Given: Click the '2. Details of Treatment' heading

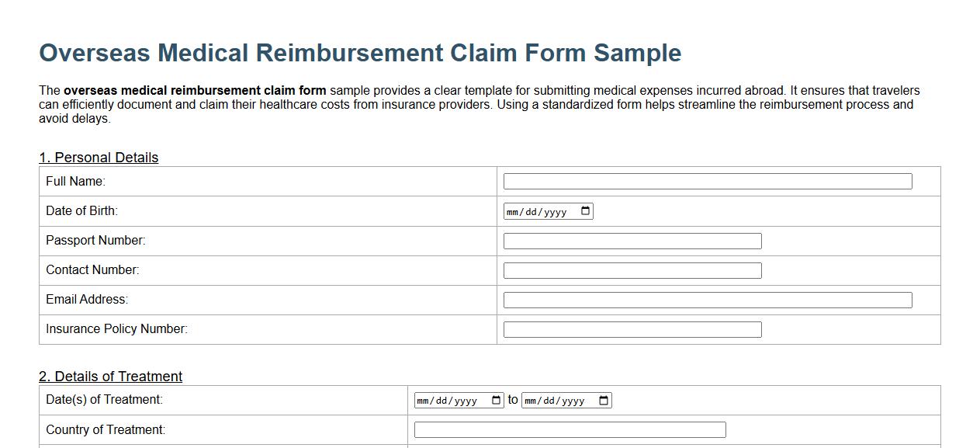Looking at the screenshot, I should tap(110, 377).
